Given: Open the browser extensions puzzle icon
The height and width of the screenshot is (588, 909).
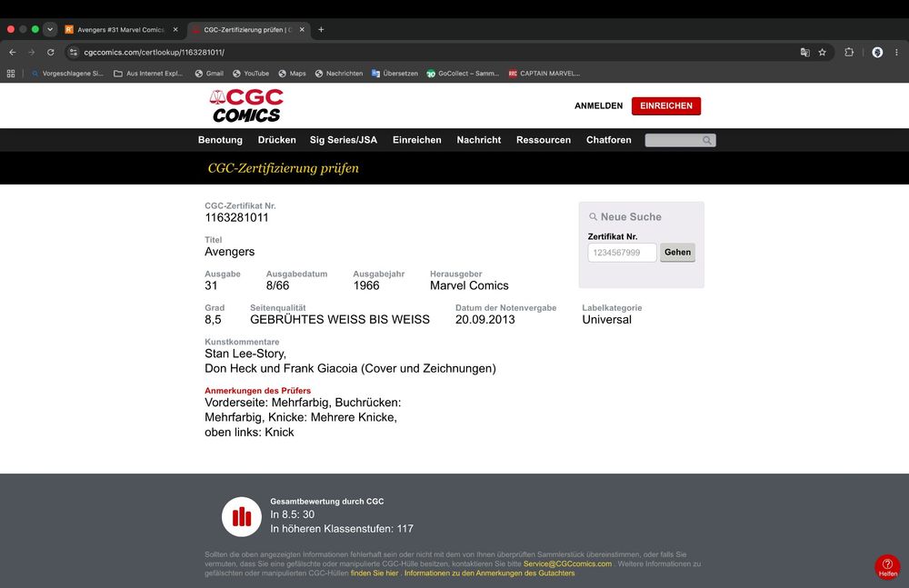Looking at the screenshot, I should pyautogui.click(x=849, y=52).
